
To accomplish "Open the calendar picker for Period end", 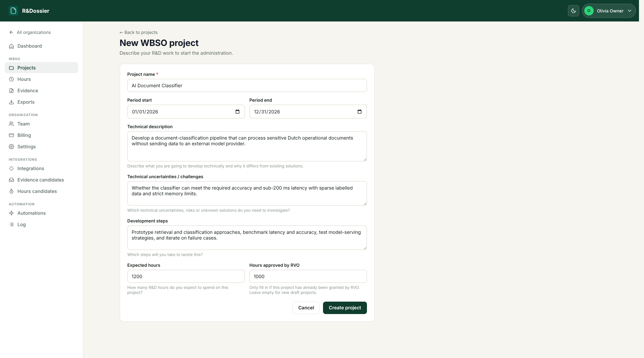I will 360,112.
